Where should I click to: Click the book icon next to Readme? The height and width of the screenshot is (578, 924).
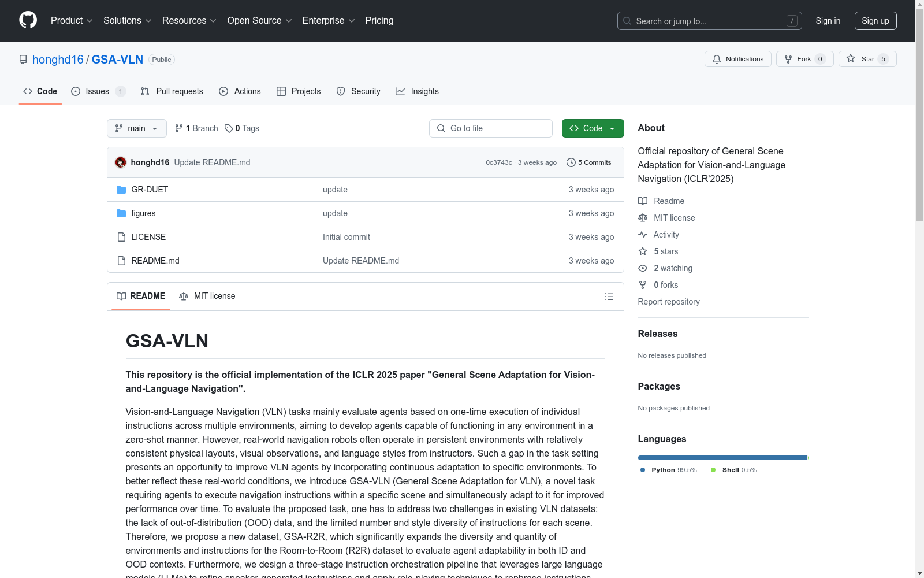[x=643, y=201]
